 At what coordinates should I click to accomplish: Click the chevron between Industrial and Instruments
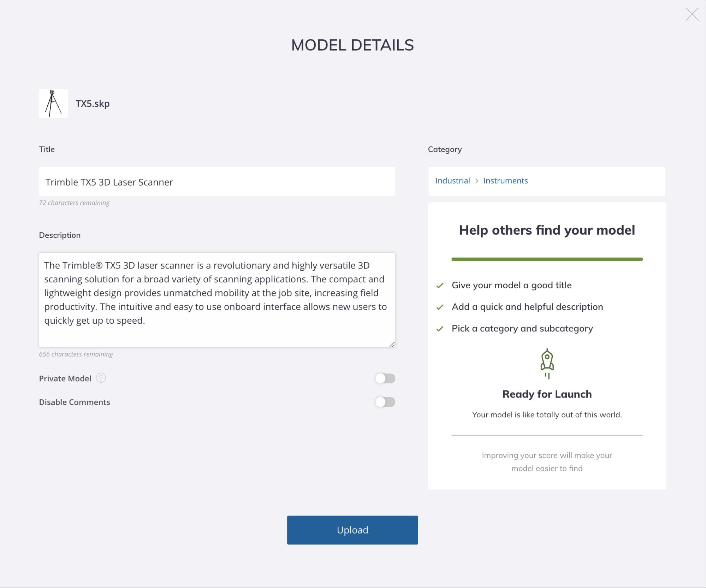click(477, 181)
